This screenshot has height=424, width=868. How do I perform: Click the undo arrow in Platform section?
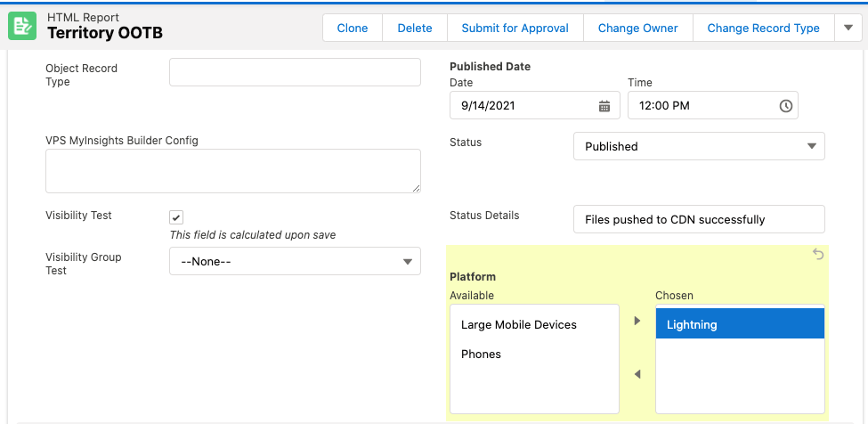(818, 256)
